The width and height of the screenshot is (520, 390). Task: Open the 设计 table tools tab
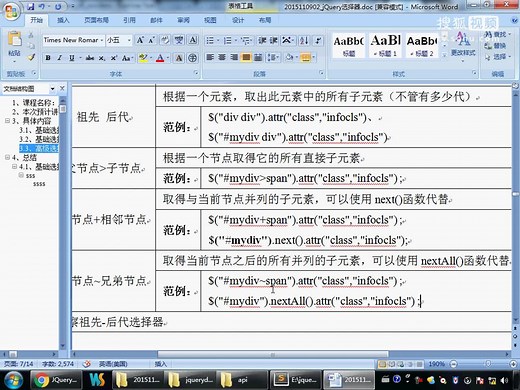(x=238, y=20)
